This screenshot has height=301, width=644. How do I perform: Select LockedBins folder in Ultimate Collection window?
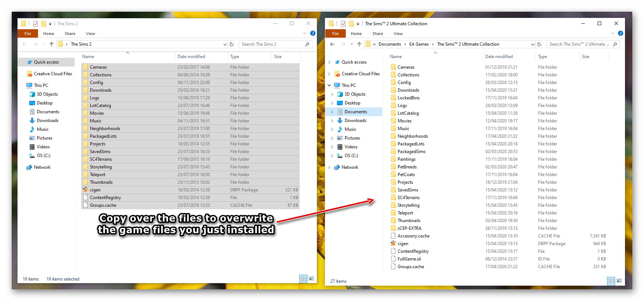tap(499, 98)
